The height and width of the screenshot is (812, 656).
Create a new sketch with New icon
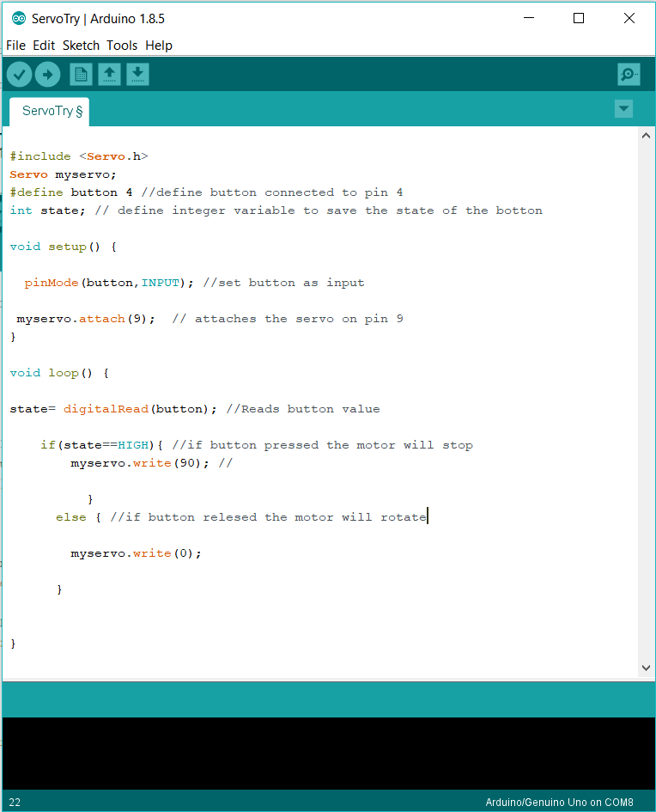[x=81, y=75]
